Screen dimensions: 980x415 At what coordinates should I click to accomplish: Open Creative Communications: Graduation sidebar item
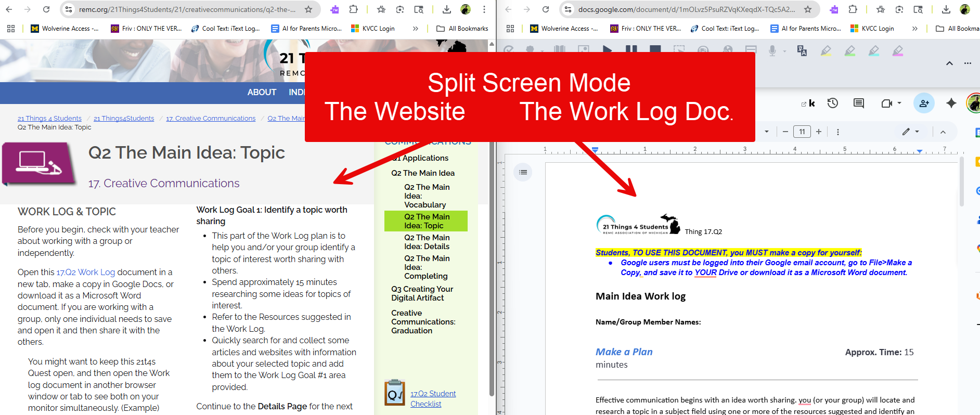[423, 322]
